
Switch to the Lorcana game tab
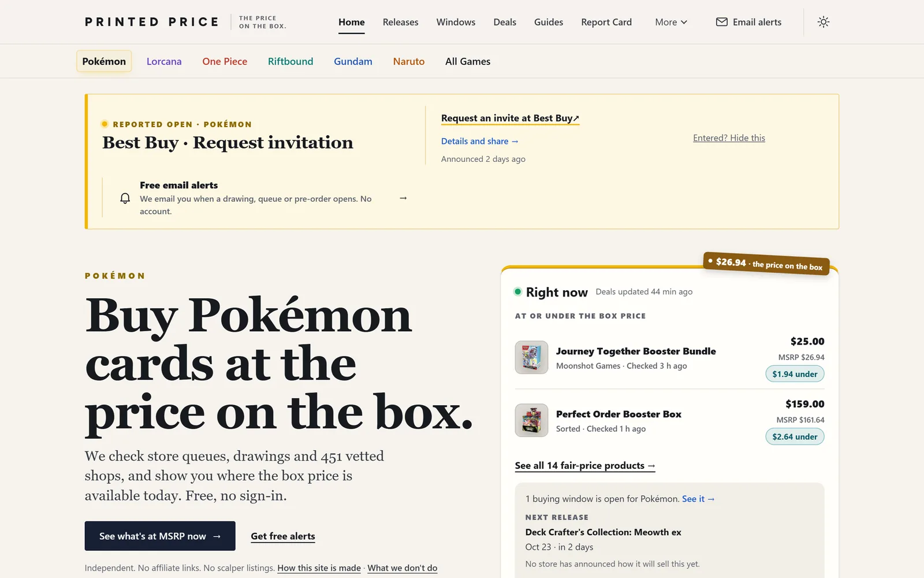coord(164,61)
